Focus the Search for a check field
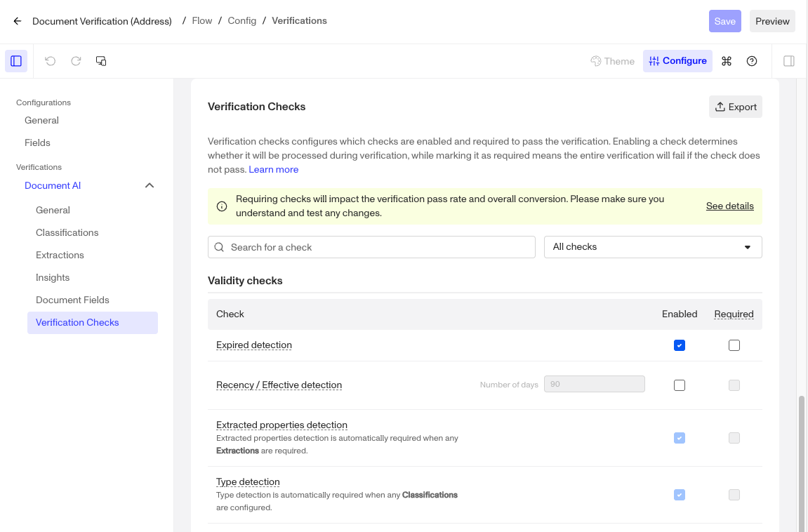 click(x=379, y=247)
